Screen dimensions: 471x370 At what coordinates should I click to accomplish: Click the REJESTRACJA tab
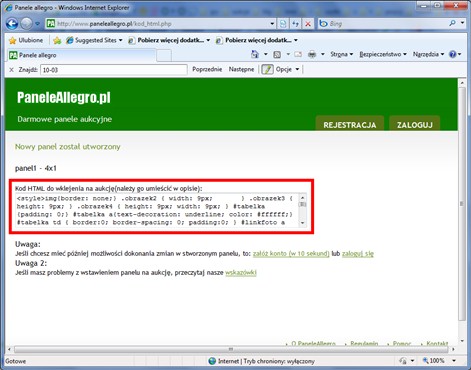[x=350, y=124]
